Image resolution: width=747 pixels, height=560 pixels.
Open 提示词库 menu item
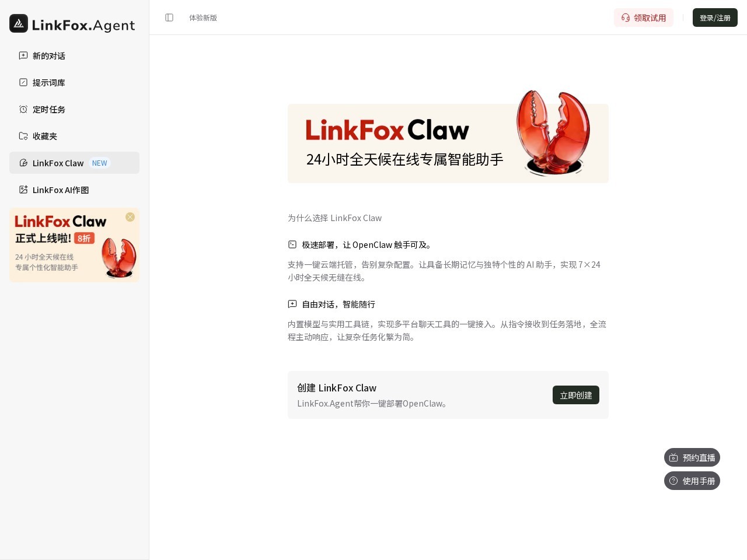click(74, 82)
